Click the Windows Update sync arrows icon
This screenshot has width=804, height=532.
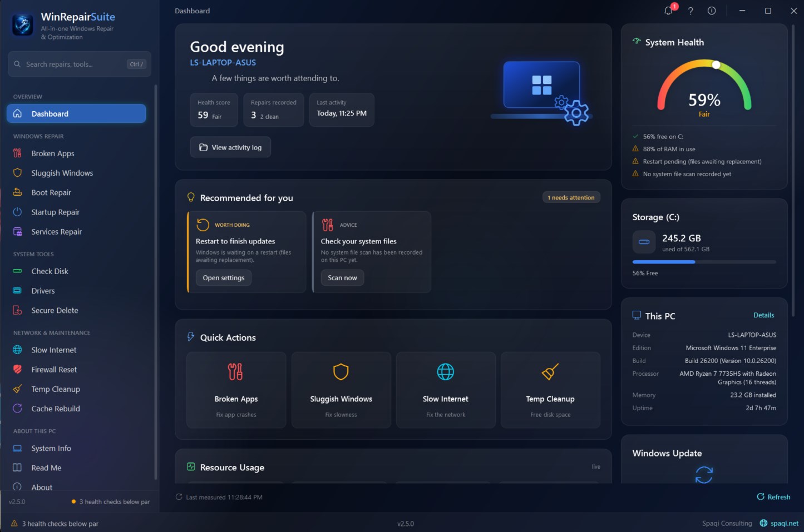704,475
